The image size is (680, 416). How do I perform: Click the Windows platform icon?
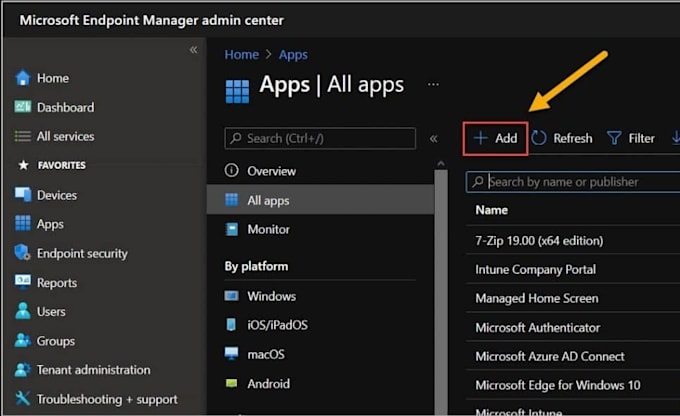(x=232, y=296)
